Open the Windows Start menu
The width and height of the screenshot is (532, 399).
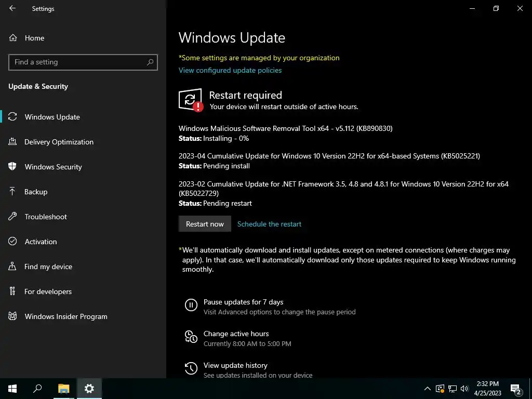(x=12, y=389)
